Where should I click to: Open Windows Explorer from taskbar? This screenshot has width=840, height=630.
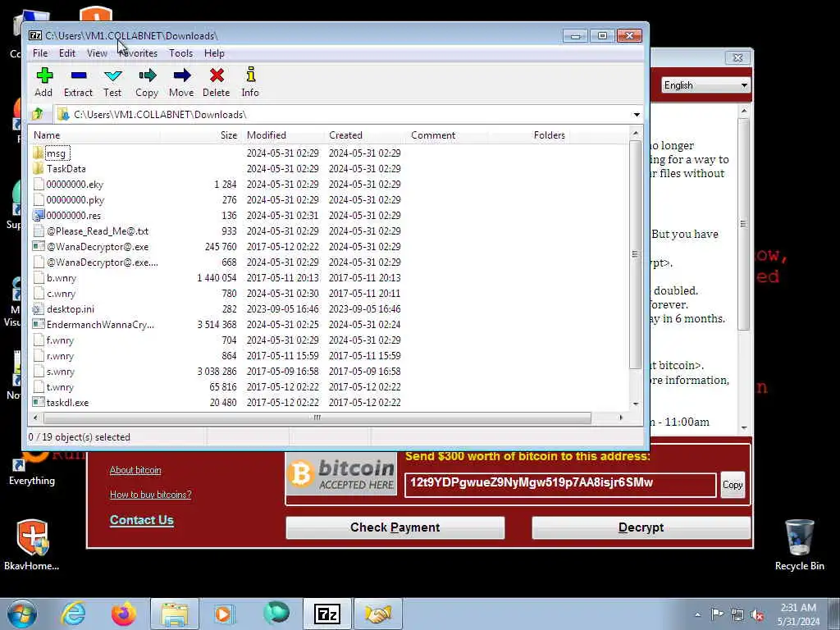174,614
